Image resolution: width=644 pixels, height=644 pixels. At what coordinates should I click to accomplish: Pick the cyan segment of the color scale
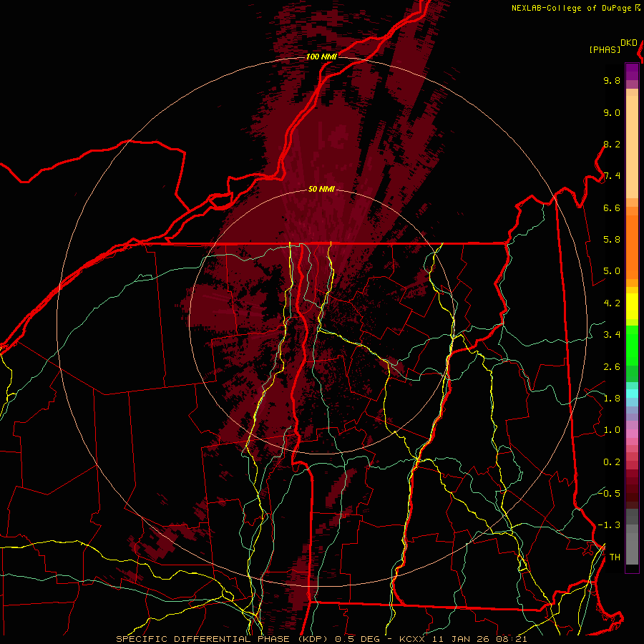point(632,393)
